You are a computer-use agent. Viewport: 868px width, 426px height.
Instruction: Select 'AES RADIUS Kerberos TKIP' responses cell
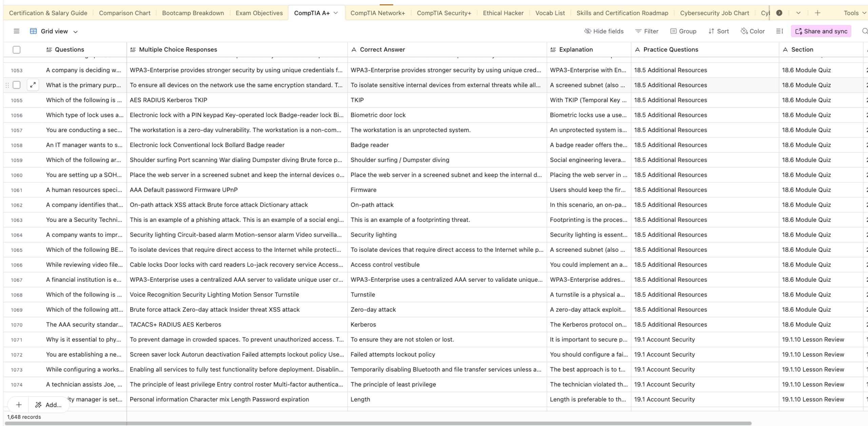[x=237, y=100]
